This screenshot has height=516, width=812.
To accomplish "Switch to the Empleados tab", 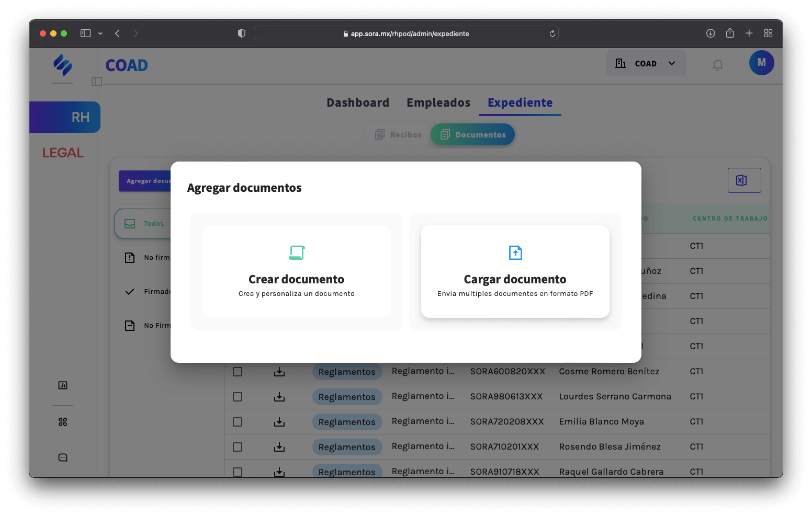I will click(438, 102).
